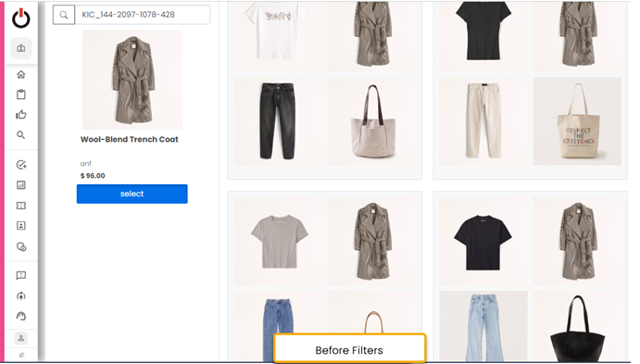Click the $ 96.00 price text
The height and width of the screenshot is (364, 640).
pyautogui.click(x=93, y=175)
